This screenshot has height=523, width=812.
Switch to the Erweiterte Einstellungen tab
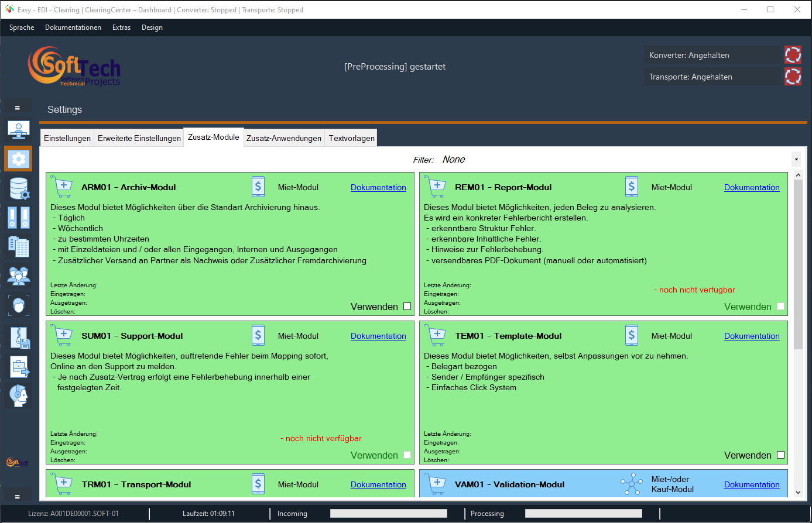click(139, 138)
